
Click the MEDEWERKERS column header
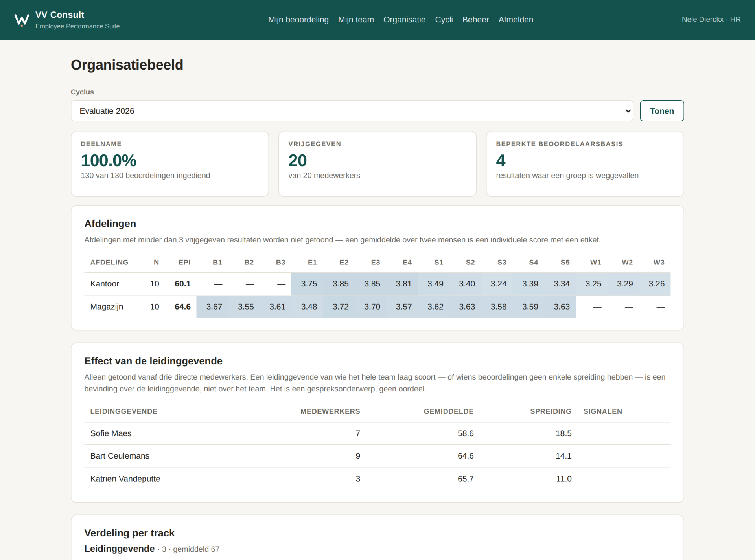pyautogui.click(x=330, y=411)
